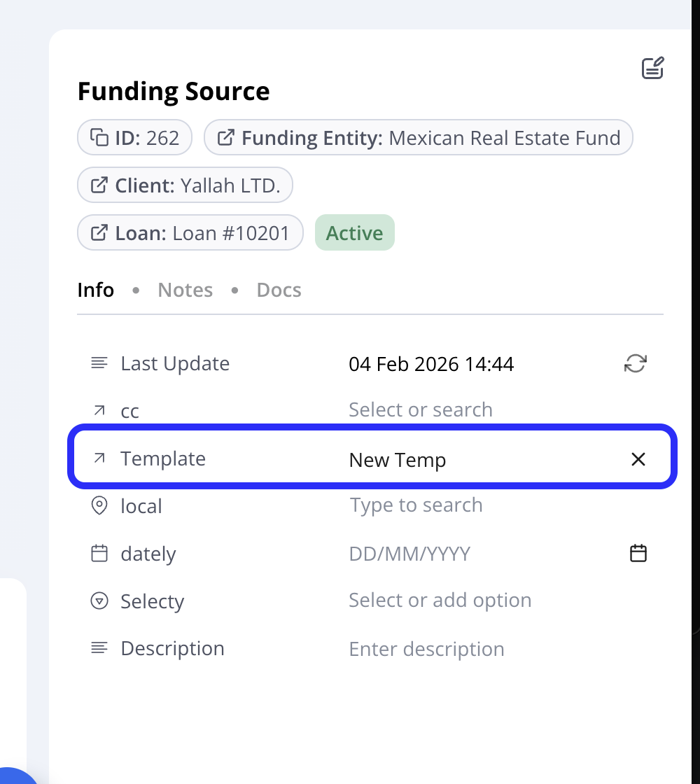Switch to the Docs tab
Image resolution: width=700 pixels, height=784 pixels.
point(279,289)
